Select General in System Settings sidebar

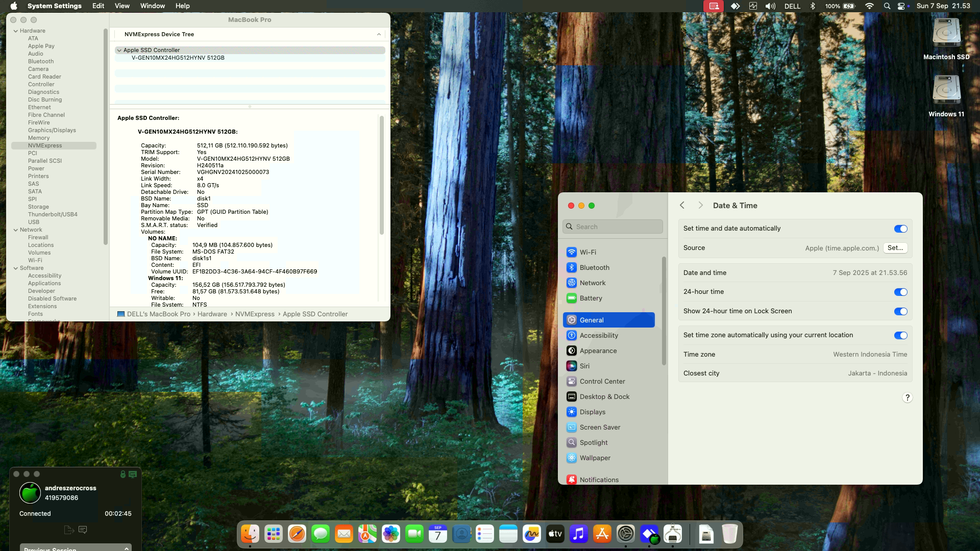[x=608, y=320]
